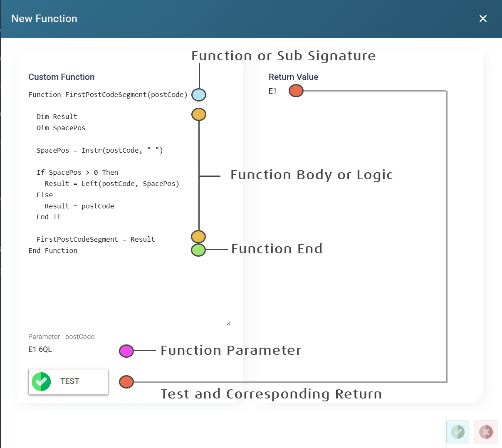Screen dimensions: 502x448
Task: Click the Function or Sub Signature label
Action: pyautogui.click(x=283, y=56)
